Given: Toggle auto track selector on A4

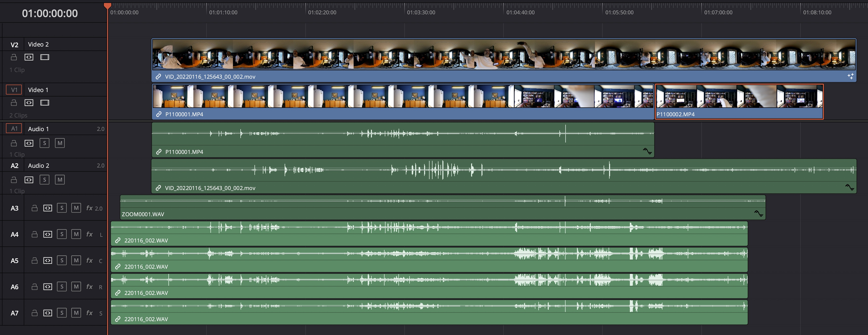Looking at the screenshot, I should (x=48, y=234).
